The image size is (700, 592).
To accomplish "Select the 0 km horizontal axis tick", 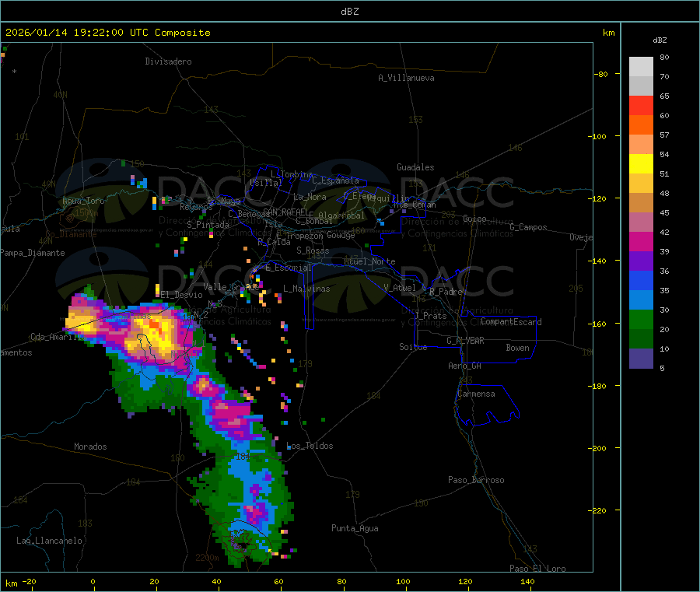I will (x=93, y=581).
